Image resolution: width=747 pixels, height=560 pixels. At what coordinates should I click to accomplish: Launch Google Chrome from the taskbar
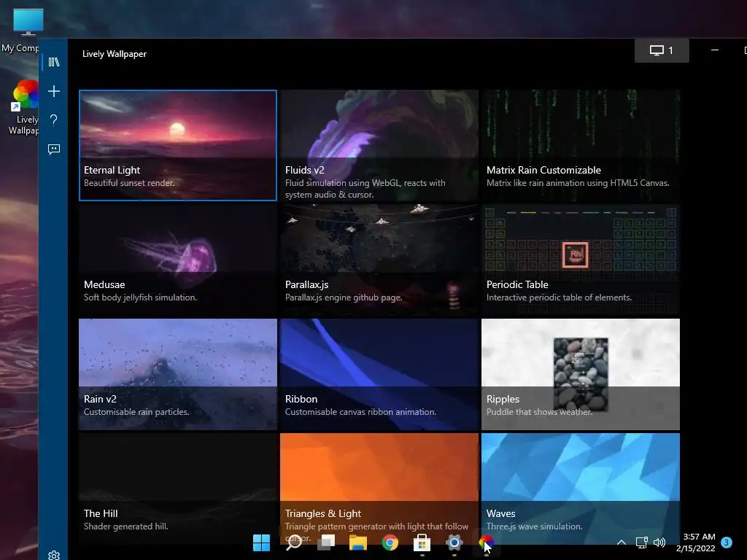390,542
